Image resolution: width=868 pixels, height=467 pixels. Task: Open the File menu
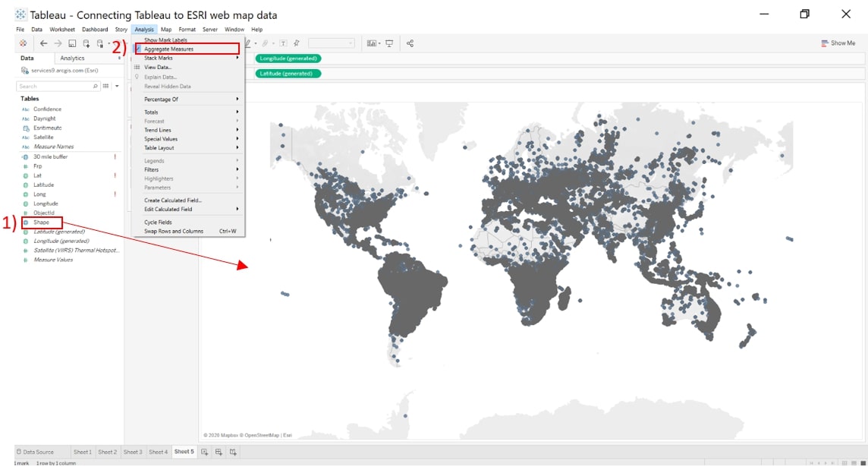click(20, 30)
